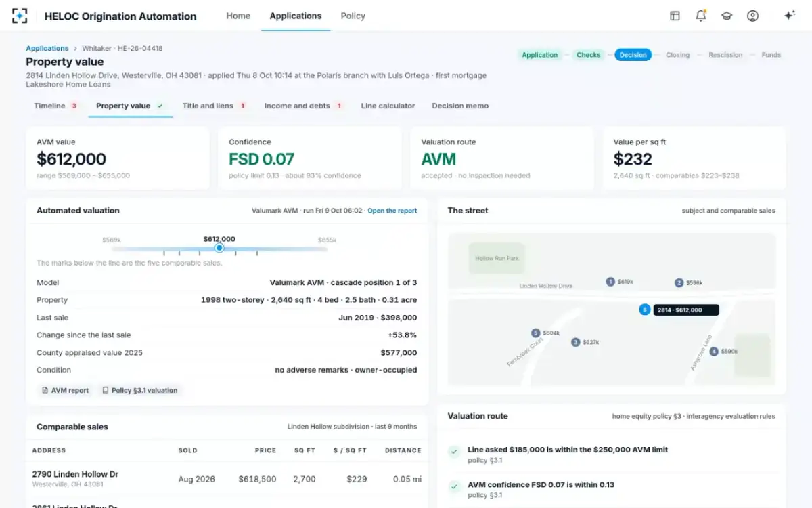The image size is (812, 508).
Task: Click the $232 value per sq ft
Action: [633, 159]
